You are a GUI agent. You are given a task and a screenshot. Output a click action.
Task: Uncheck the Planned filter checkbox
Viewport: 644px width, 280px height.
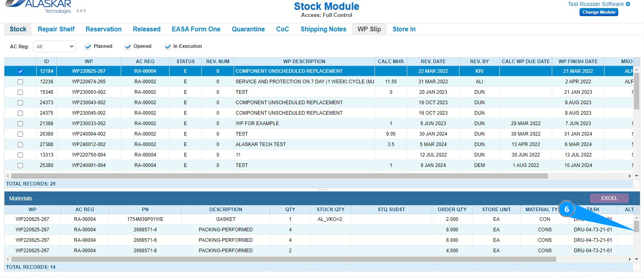[x=88, y=47]
